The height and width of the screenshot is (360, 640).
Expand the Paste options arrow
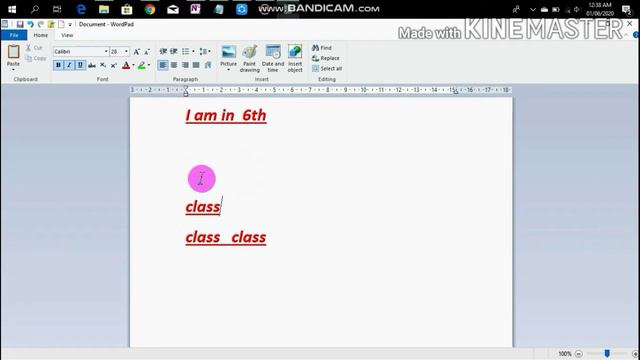pyautogui.click(x=13, y=70)
